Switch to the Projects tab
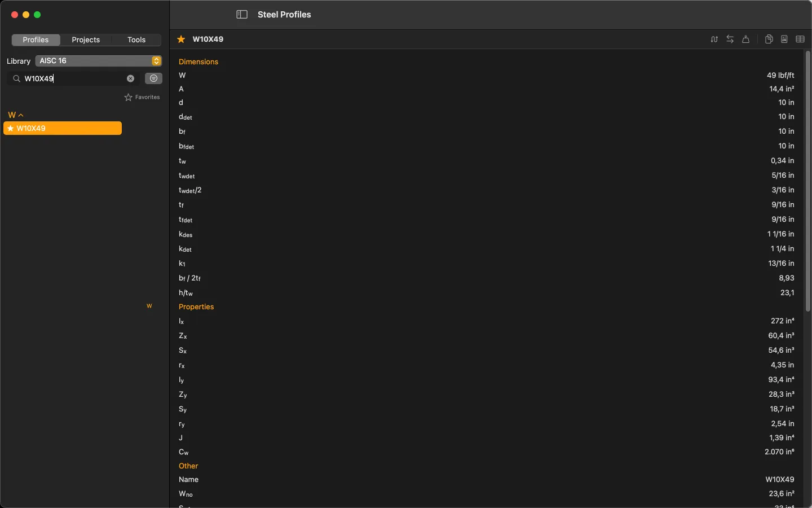 pyautogui.click(x=86, y=40)
